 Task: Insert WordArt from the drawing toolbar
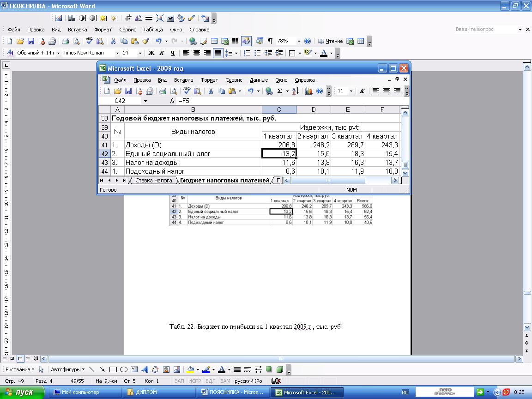pos(145,369)
